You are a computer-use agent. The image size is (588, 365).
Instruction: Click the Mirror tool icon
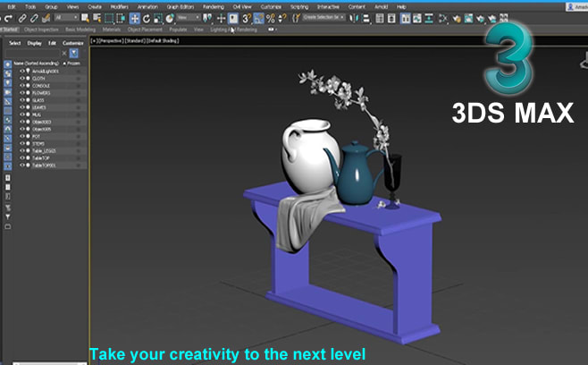[x=353, y=19]
